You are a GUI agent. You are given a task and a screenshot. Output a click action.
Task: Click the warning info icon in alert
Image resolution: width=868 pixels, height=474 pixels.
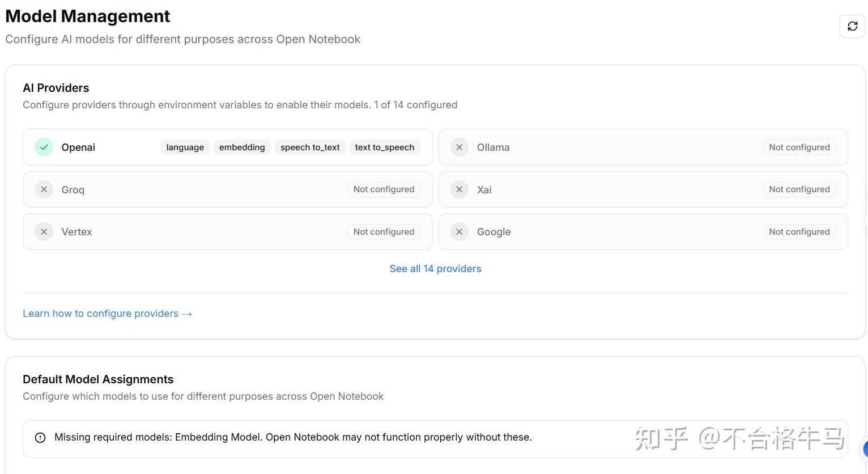40,438
